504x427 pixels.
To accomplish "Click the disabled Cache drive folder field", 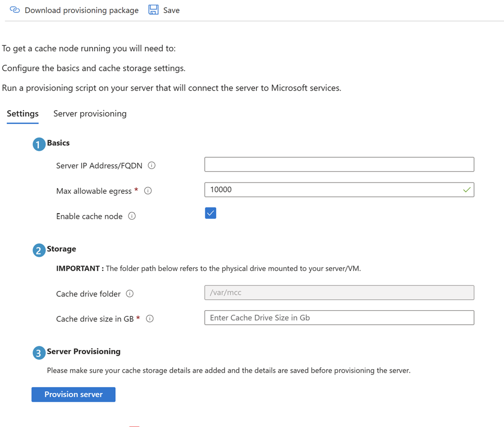I will click(339, 293).
